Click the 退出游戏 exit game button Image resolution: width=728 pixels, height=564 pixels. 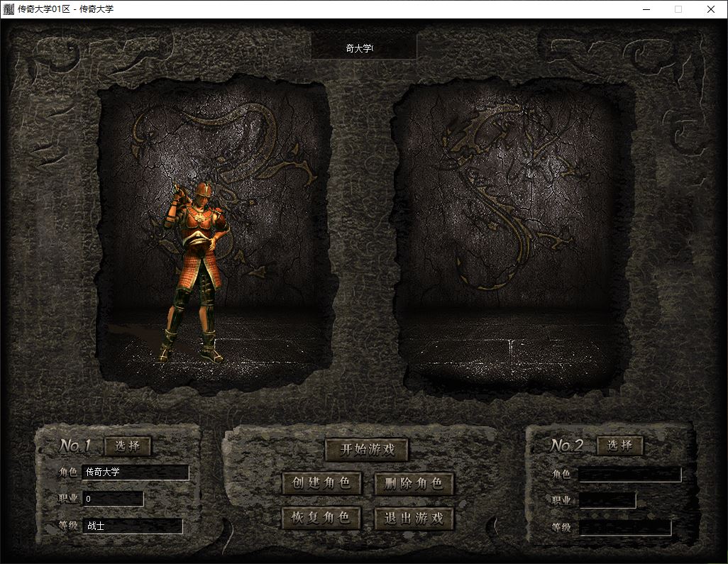pos(414,518)
